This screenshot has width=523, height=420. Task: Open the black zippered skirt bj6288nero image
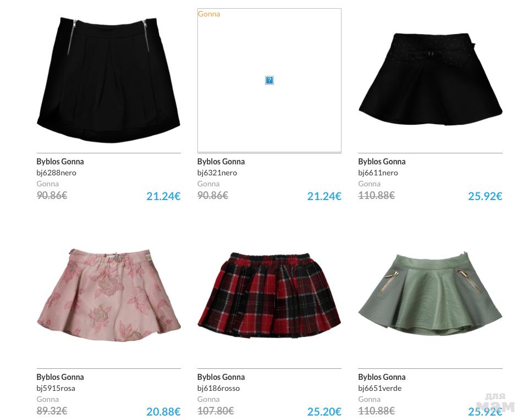pyautogui.click(x=108, y=80)
